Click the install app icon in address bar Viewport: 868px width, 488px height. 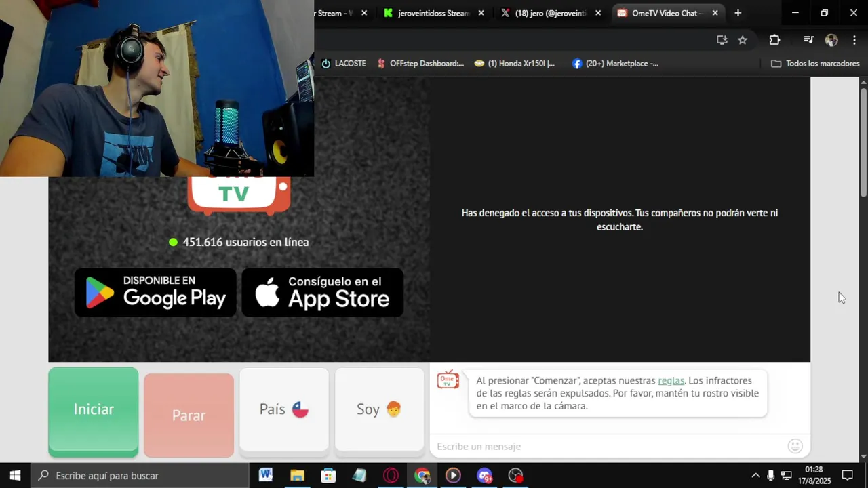(722, 40)
